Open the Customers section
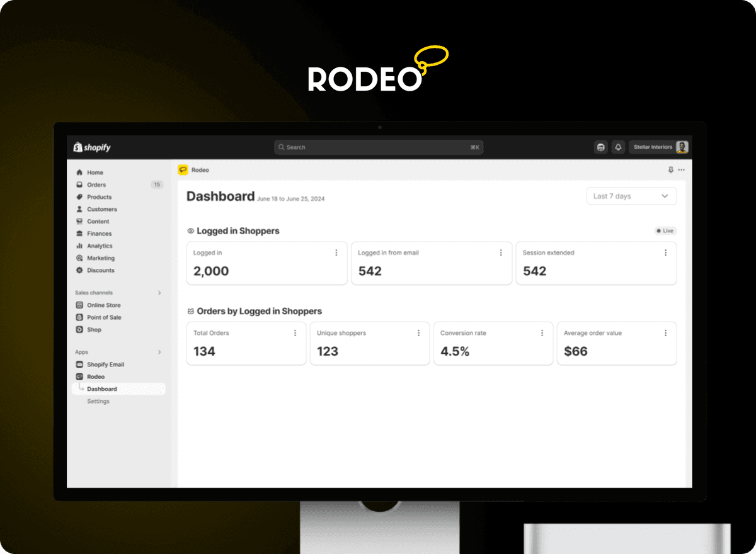Screen dimensions: 756x554 (101, 208)
